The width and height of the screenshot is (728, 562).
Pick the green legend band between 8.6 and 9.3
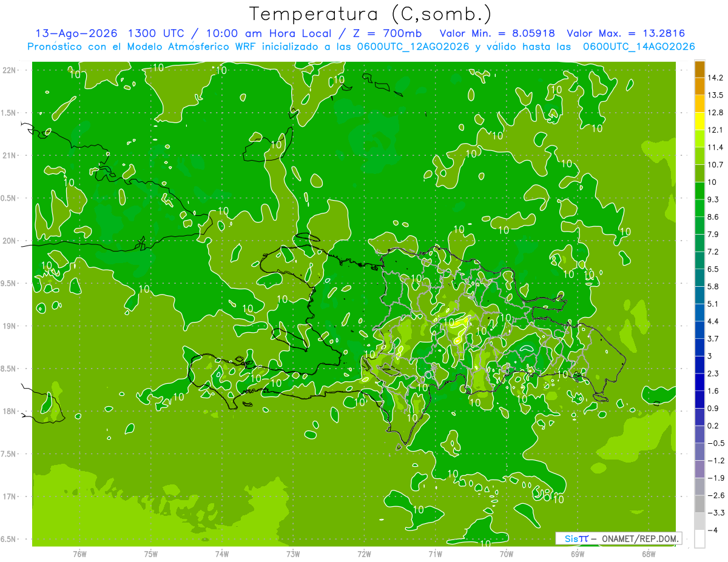click(x=699, y=209)
